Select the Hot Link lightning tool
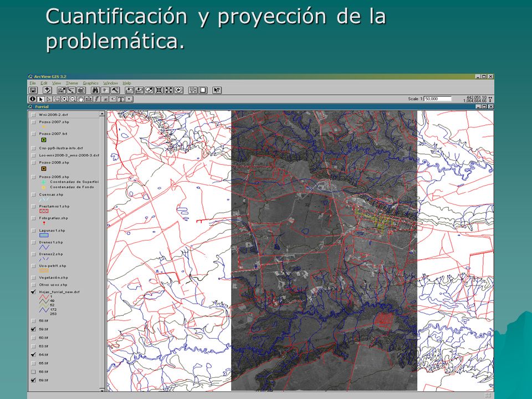The image size is (532, 399). point(96,99)
